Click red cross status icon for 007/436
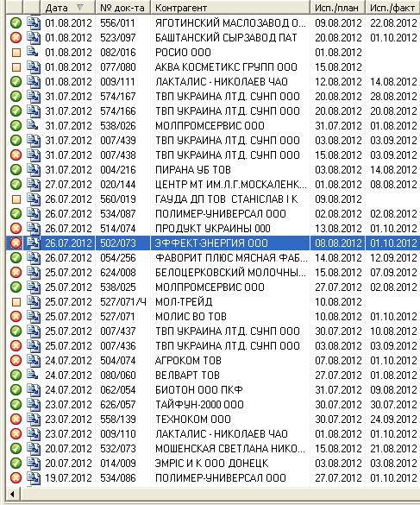 tap(16, 346)
